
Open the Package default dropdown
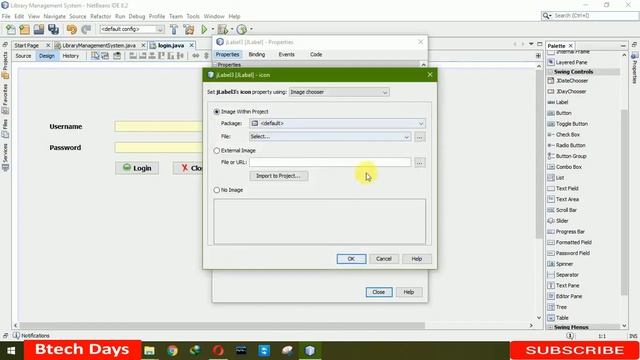pyautogui.click(x=338, y=123)
